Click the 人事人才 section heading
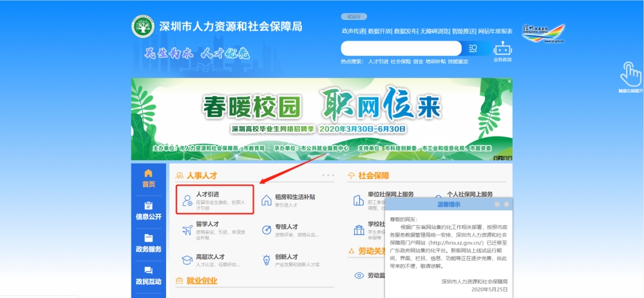 [x=202, y=176]
